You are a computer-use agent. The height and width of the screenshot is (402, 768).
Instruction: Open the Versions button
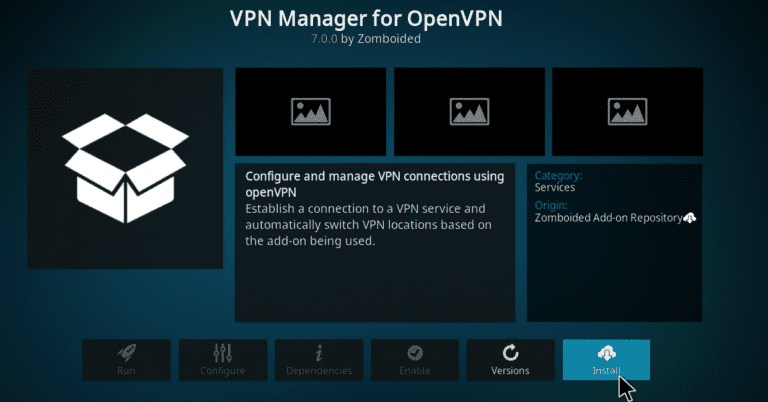(x=510, y=360)
